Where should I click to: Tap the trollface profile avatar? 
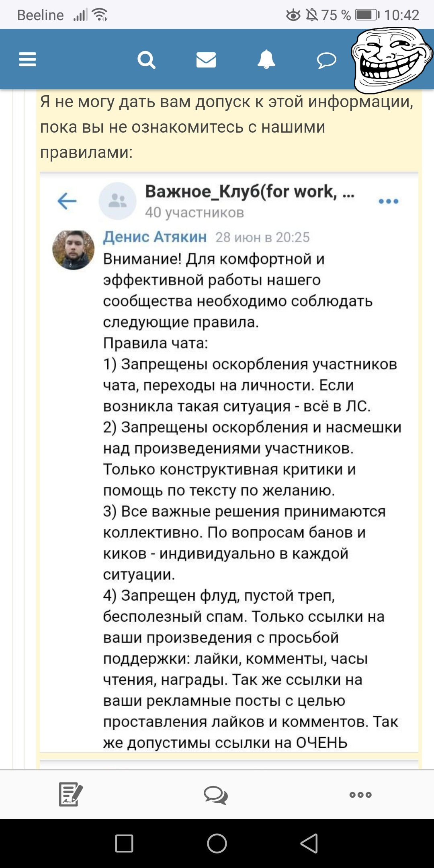(x=391, y=59)
